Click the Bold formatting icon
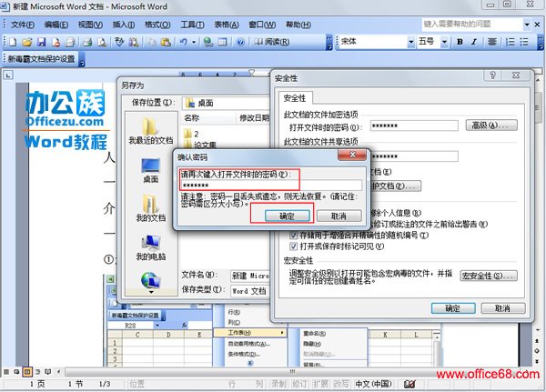This screenshot has width=546, height=392. (x=460, y=42)
